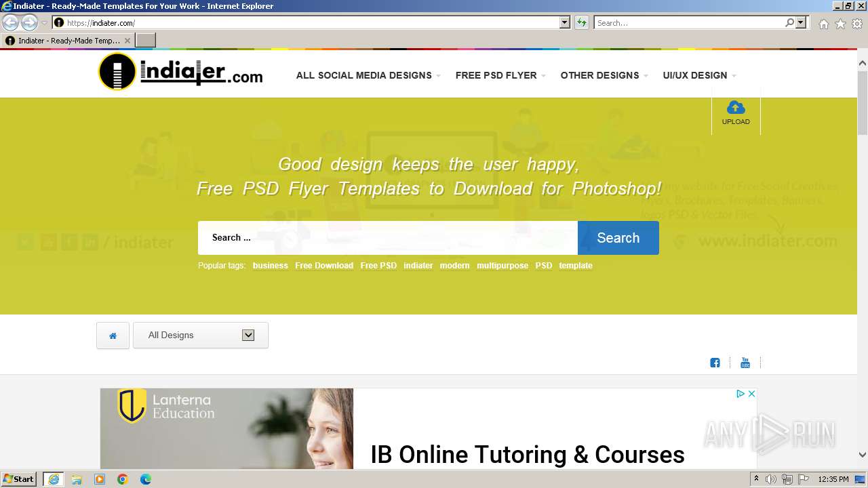868x488 pixels.
Task: Click the business popular tag
Action: point(271,266)
